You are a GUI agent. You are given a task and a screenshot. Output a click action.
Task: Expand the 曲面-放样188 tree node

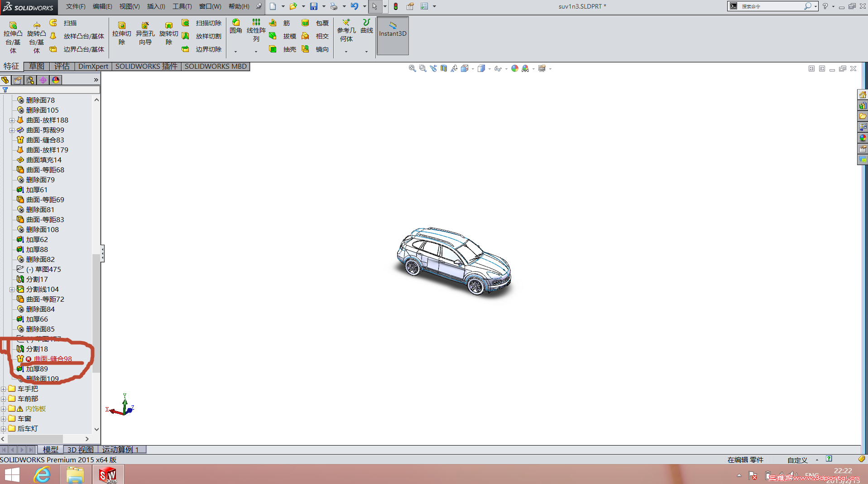click(x=12, y=120)
